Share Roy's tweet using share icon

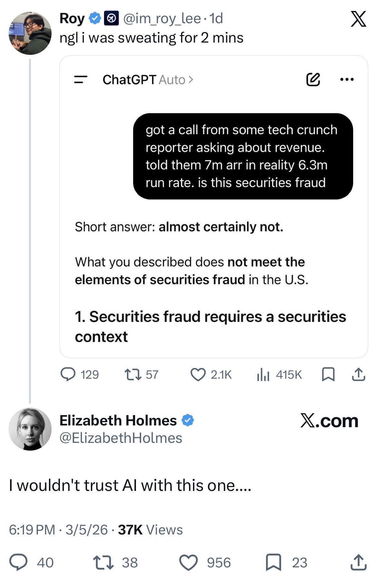[x=358, y=375]
